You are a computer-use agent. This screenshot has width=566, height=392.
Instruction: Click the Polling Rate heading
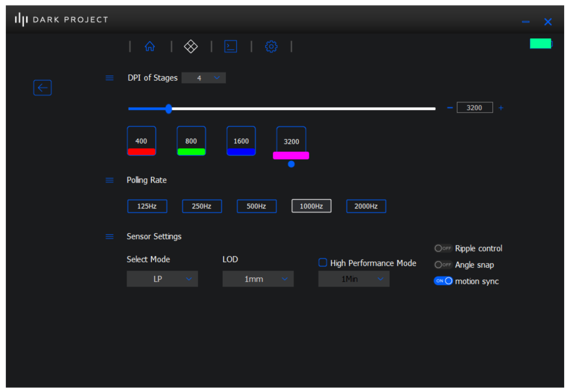tap(147, 180)
